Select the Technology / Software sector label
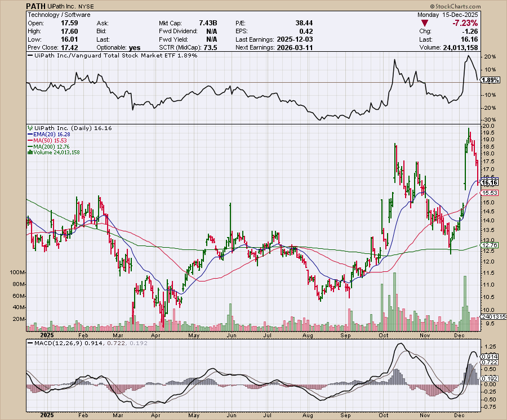The image size is (507, 420). point(59,15)
